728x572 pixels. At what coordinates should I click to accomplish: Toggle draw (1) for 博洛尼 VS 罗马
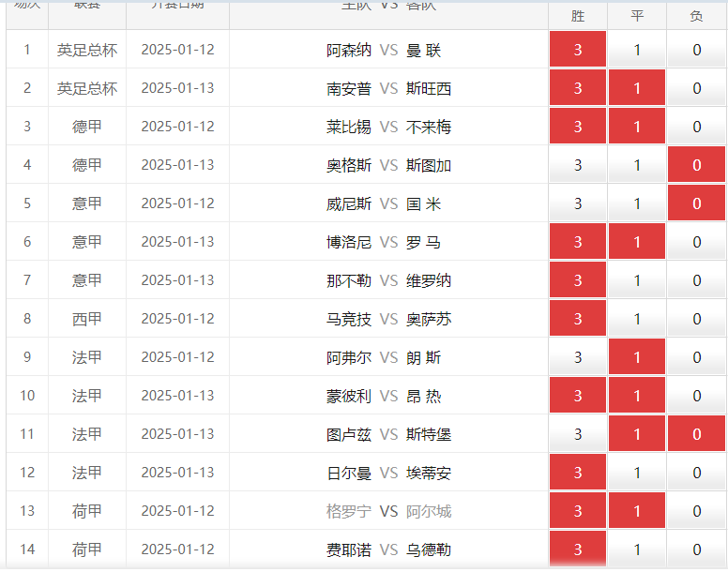coord(637,242)
